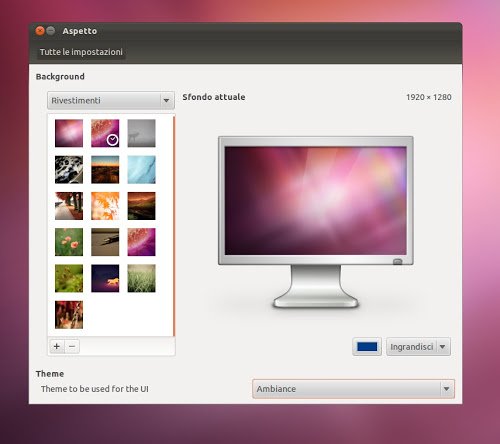This screenshot has width=500, height=444.
Task: Click the minus icon to remove wallpaper
Action: click(72, 346)
